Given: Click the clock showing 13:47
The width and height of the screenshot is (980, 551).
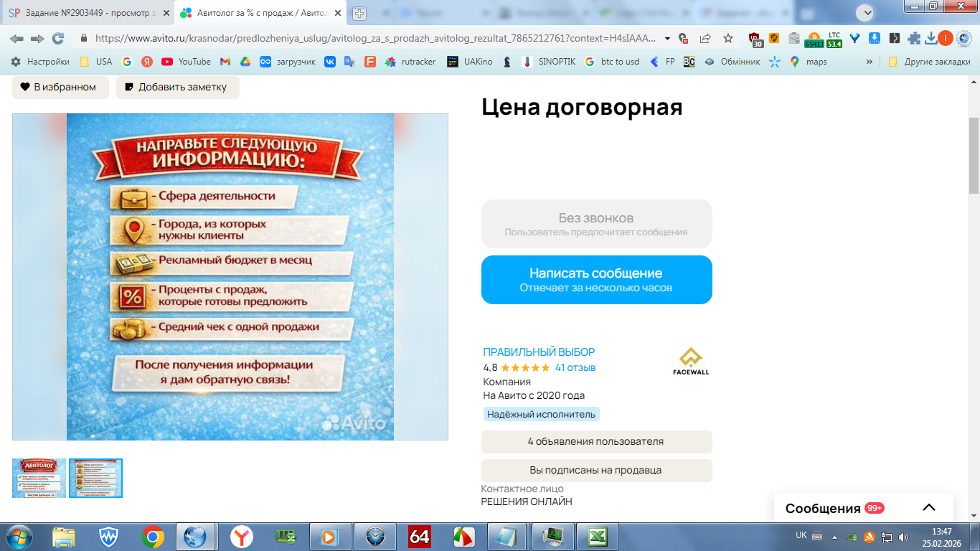Looking at the screenshot, I should point(941,532).
